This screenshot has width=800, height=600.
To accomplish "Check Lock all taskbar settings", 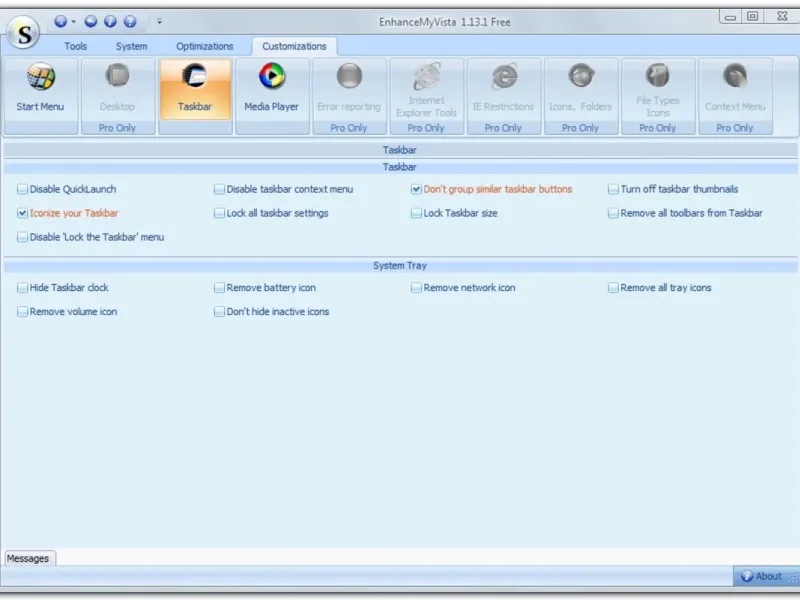I will 219,213.
